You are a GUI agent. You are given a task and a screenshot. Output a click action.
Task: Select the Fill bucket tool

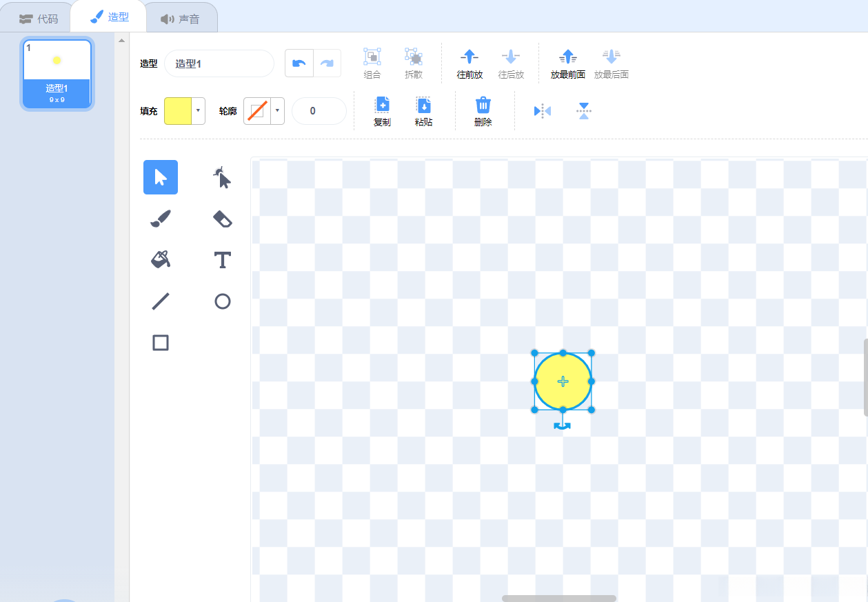pyautogui.click(x=161, y=260)
